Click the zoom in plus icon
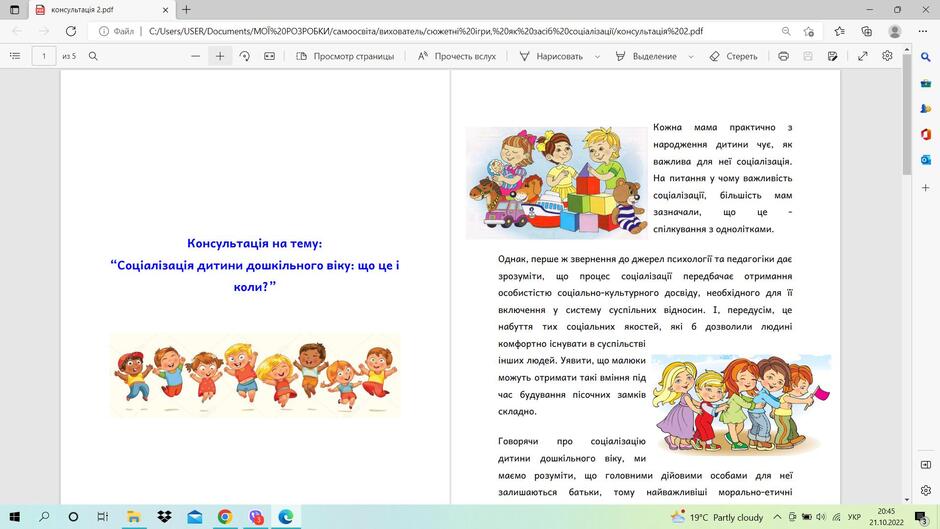 click(x=220, y=56)
